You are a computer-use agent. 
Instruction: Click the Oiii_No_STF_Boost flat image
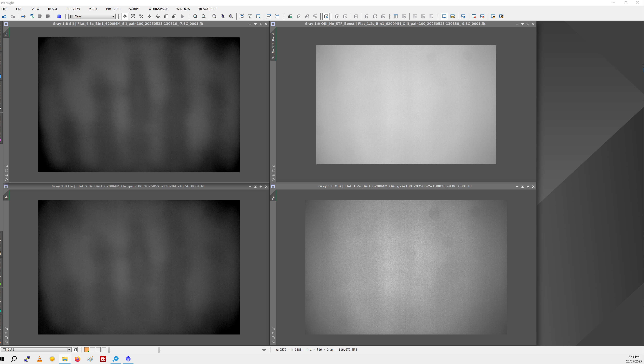pyautogui.click(x=406, y=105)
